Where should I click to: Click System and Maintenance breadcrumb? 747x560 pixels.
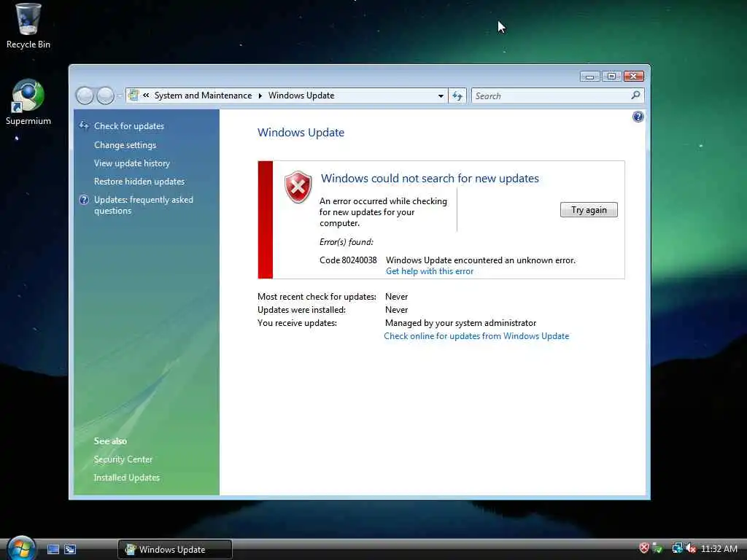[x=203, y=96]
